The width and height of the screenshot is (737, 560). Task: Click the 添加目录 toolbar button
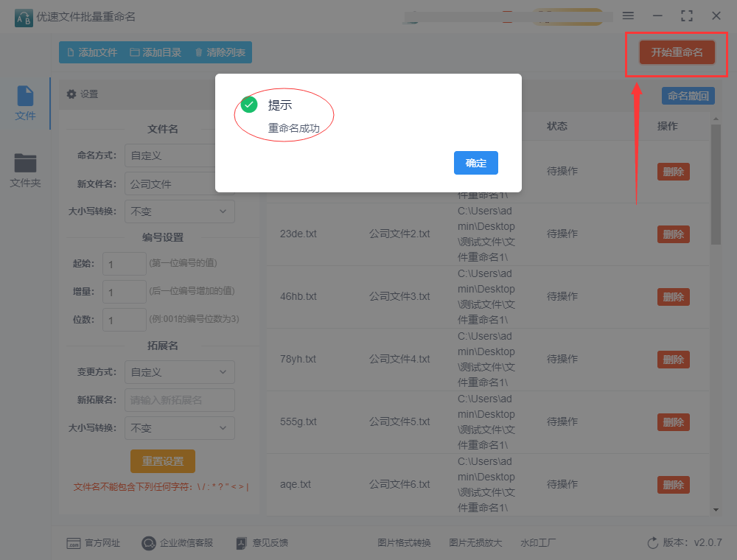[x=156, y=52]
